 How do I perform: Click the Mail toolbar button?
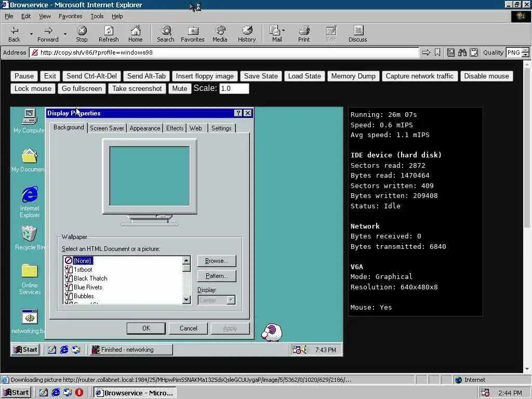[276, 34]
